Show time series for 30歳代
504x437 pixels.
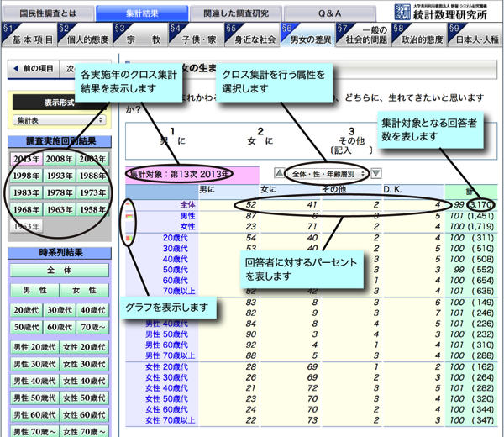coord(60,310)
